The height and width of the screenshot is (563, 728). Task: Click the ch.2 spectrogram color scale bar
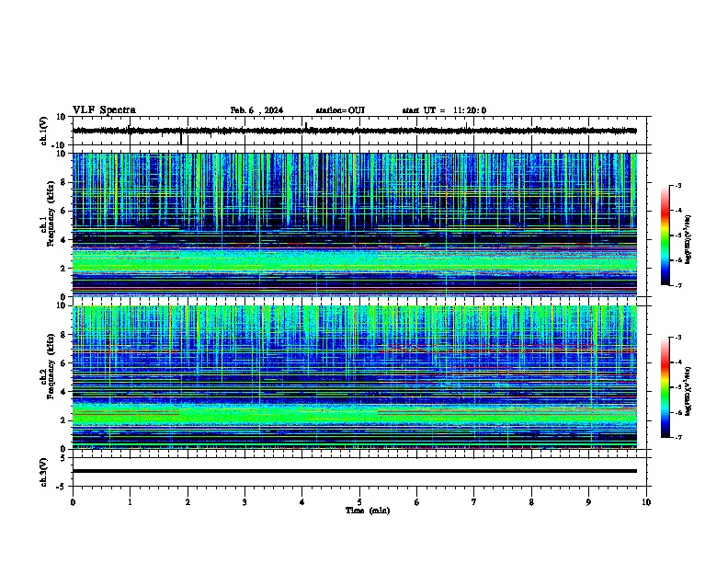pyautogui.click(x=665, y=387)
